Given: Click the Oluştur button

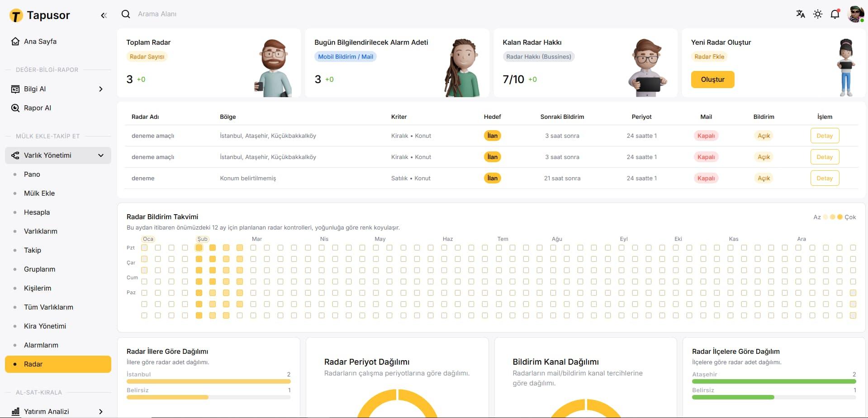Looking at the screenshot, I should pyautogui.click(x=712, y=80).
